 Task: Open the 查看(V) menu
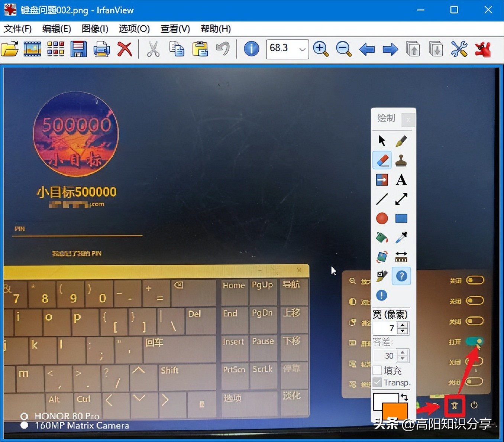175,29
